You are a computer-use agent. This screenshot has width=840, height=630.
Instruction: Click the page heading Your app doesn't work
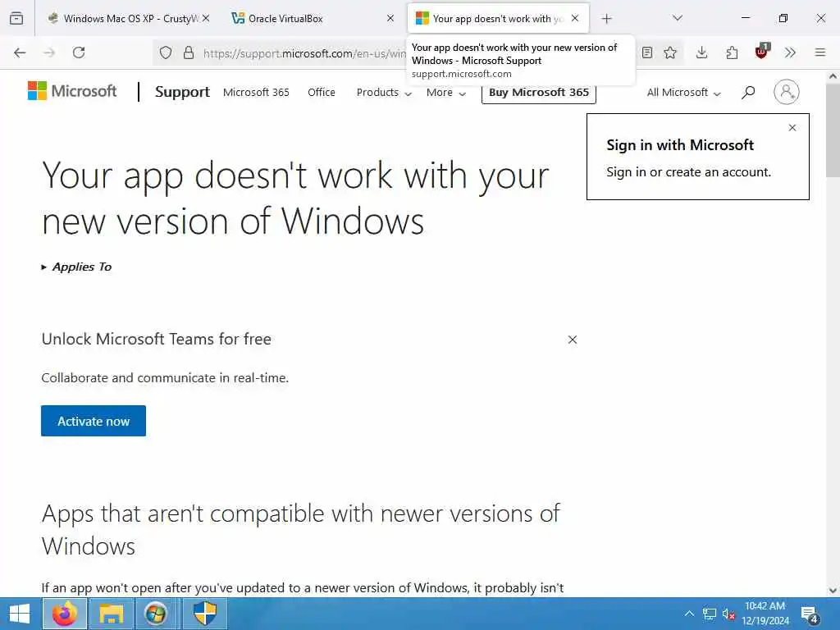click(x=295, y=198)
